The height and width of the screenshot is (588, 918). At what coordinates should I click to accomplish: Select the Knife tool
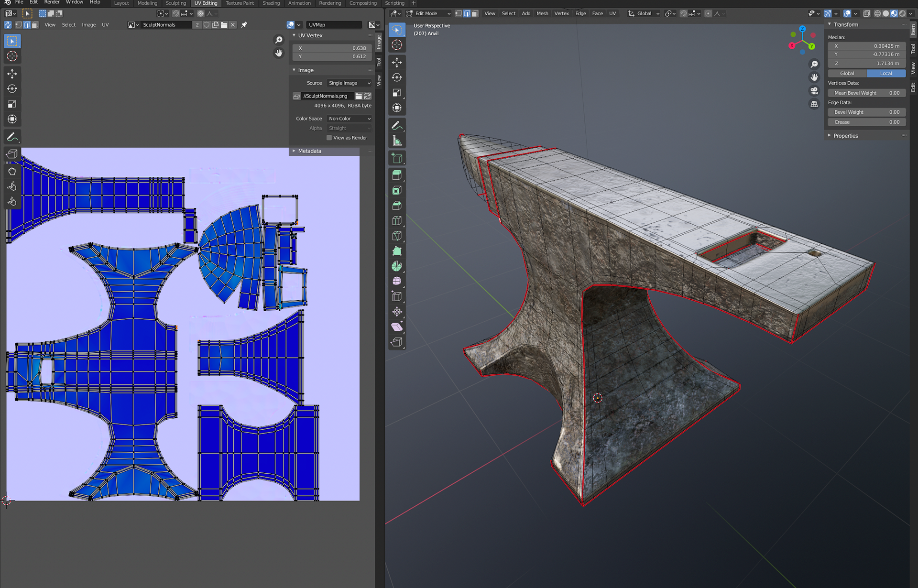click(x=397, y=236)
